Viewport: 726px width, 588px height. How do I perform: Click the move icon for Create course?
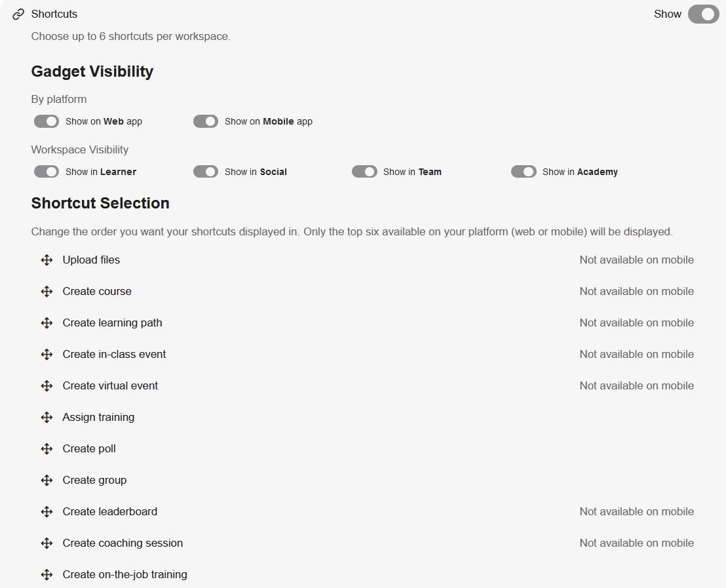pyautogui.click(x=47, y=292)
